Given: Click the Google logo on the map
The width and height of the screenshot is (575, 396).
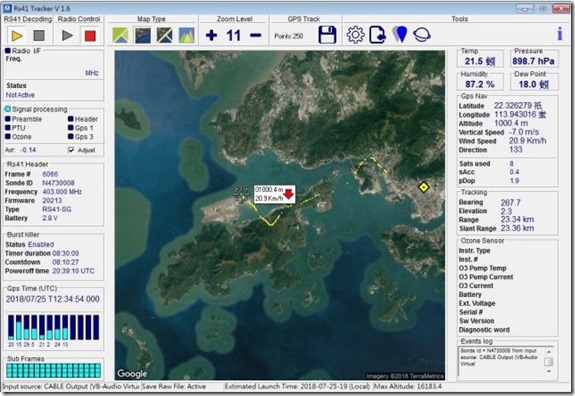Looking at the screenshot, I should (x=132, y=373).
